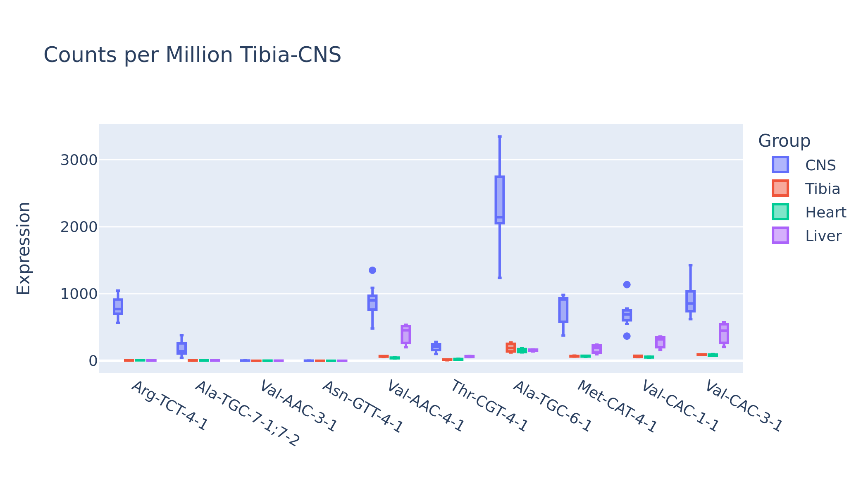Click the tall CNS box for Ala-TGC-6-1
The image size is (868, 496).
coord(500,200)
